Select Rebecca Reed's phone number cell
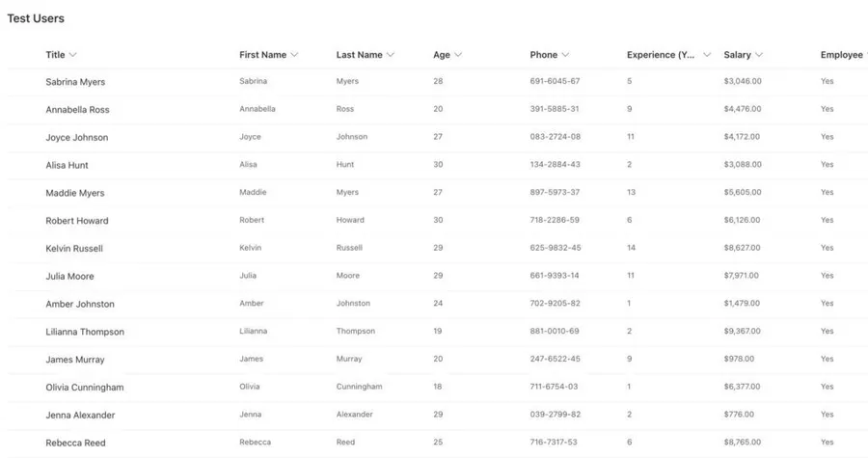The image size is (868, 458). click(x=555, y=443)
